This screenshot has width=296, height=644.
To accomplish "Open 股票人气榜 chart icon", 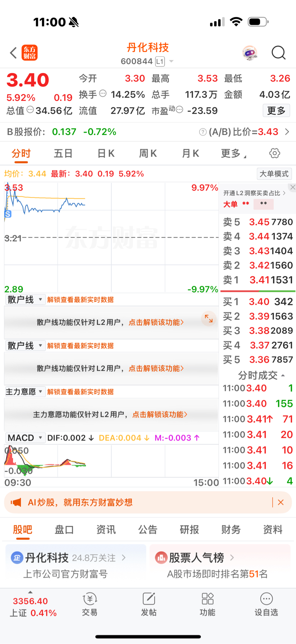I will pos(161,558).
